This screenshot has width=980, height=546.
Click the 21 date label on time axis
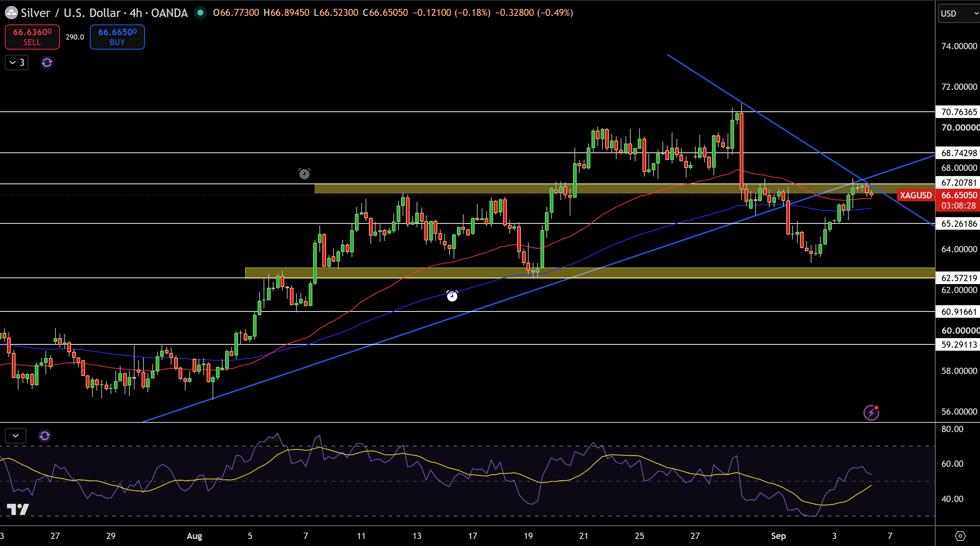(584, 536)
